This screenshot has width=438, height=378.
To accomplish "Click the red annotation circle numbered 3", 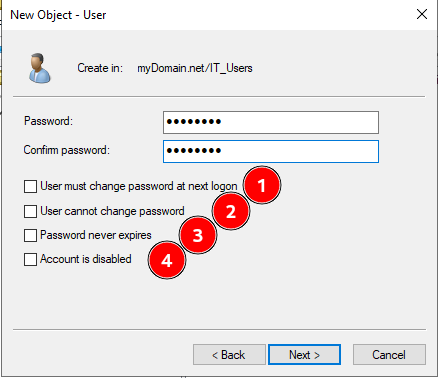I will click(x=198, y=235).
